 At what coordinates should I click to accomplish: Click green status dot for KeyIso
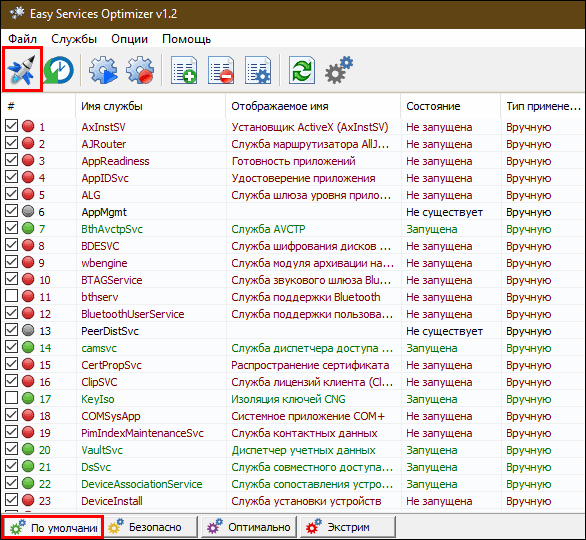(28, 398)
